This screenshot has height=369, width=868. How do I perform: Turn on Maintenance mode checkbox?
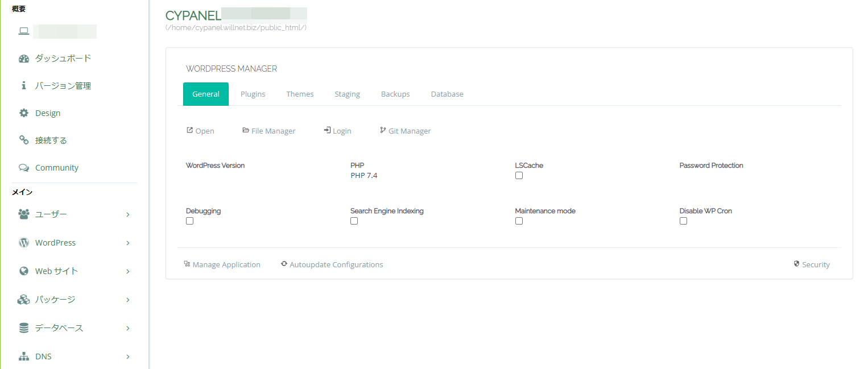(x=519, y=221)
